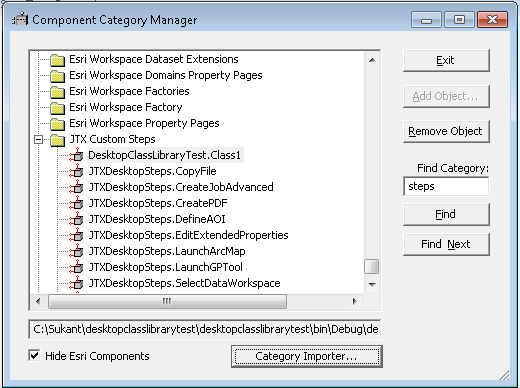Open the Category Importer... dialog
Image resolution: width=520 pixels, height=388 pixels.
coord(307,356)
